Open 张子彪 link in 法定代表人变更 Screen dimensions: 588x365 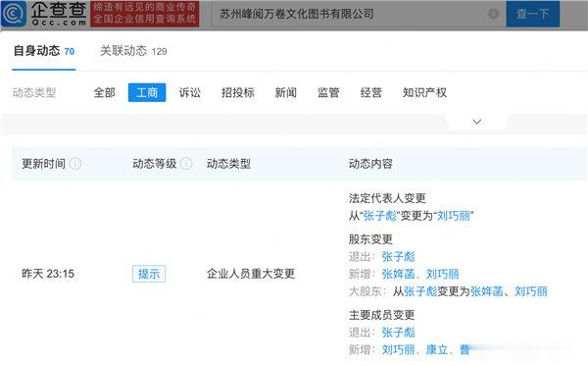380,216
